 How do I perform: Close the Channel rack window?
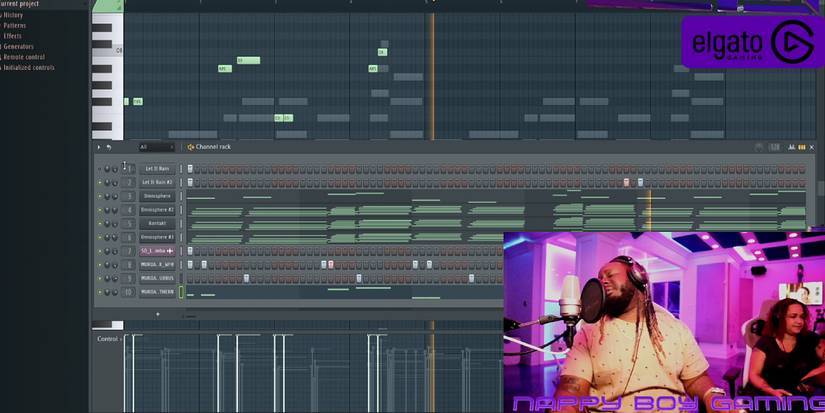click(812, 147)
